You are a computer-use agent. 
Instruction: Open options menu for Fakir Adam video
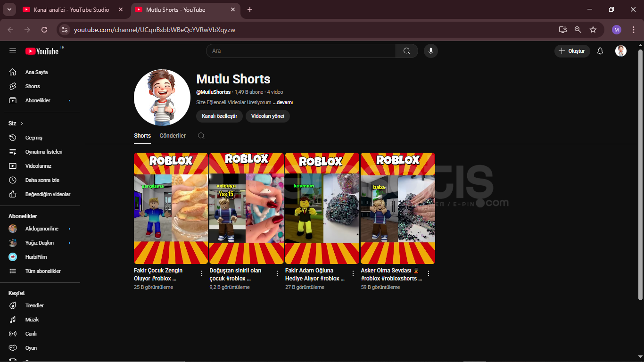pyautogui.click(x=353, y=273)
